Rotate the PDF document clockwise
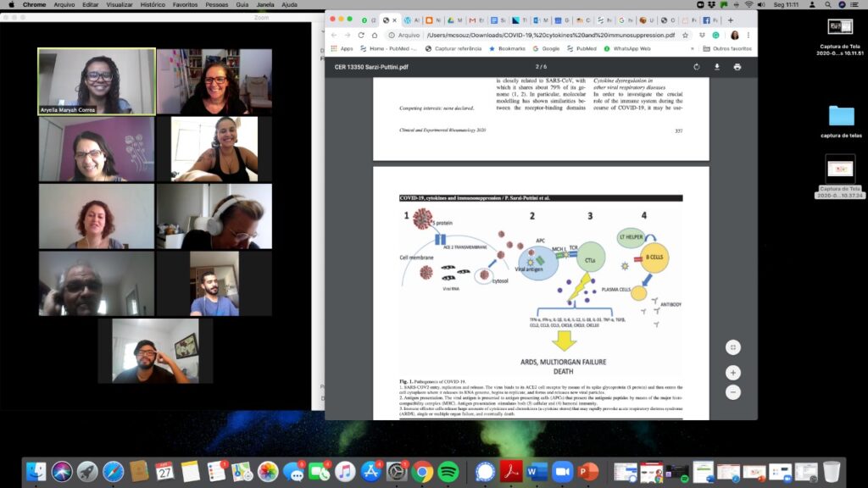The height and width of the screenshot is (488, 868). coord(697,67)
